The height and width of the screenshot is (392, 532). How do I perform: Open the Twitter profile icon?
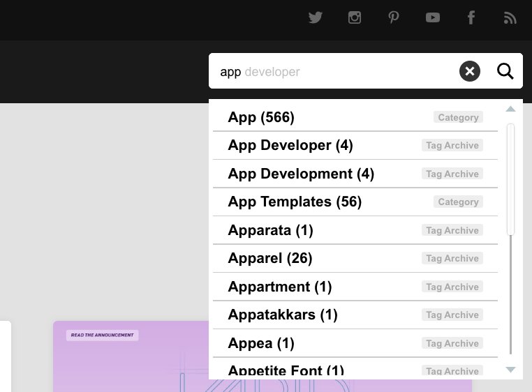(315, 17)
